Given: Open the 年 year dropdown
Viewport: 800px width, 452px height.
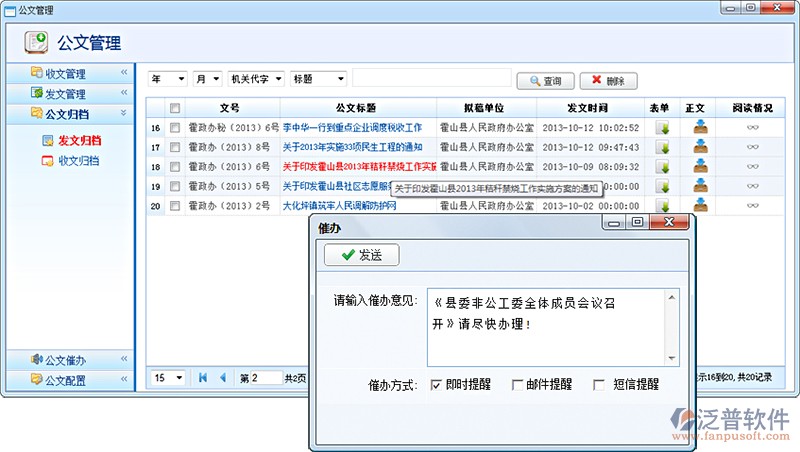Looking at the screenshot, I should [x=168, y=79].
